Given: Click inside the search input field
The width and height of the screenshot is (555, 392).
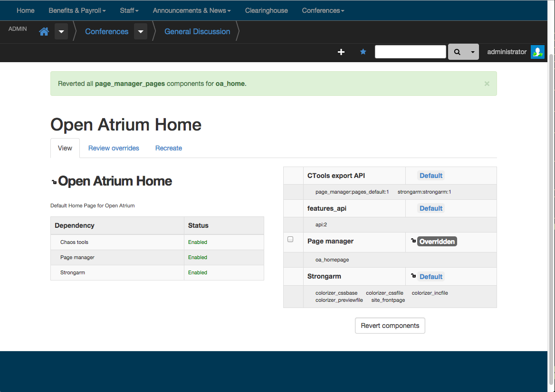Looking at the screenshot, I should (x=410, y=52).
